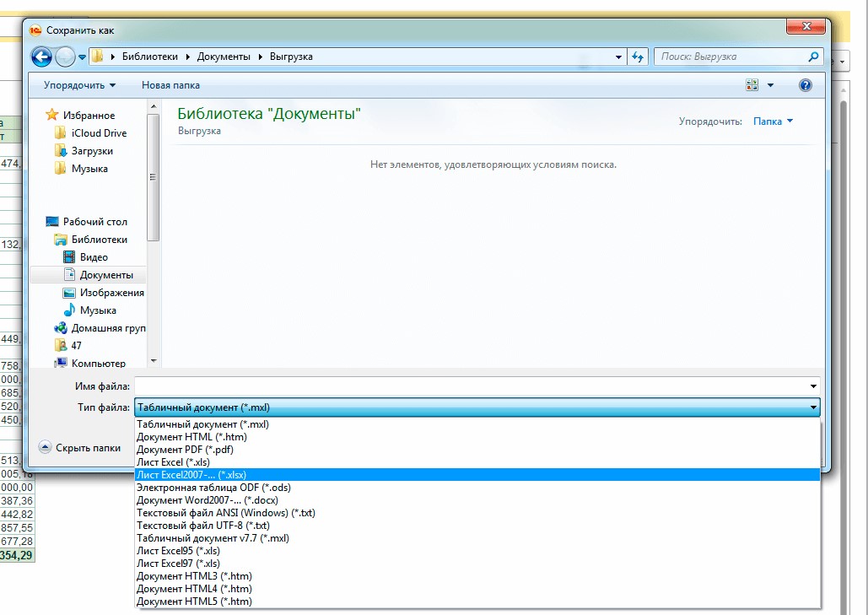Click the change view icon button
Viewport: 868px width, 615px height.
click(752, 85)
